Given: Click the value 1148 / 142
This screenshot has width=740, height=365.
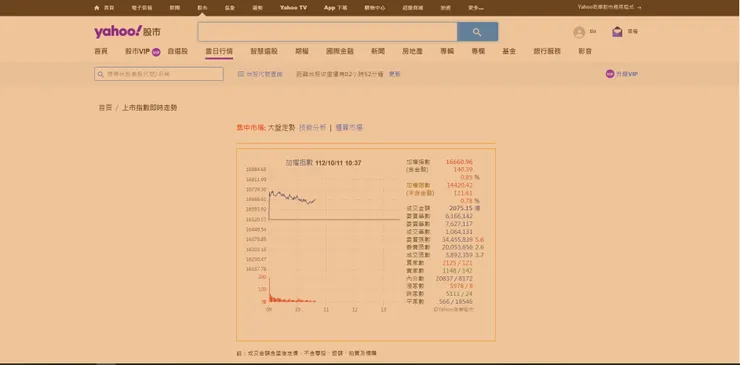Looking at the screenshot, I should tap(457, 270).
